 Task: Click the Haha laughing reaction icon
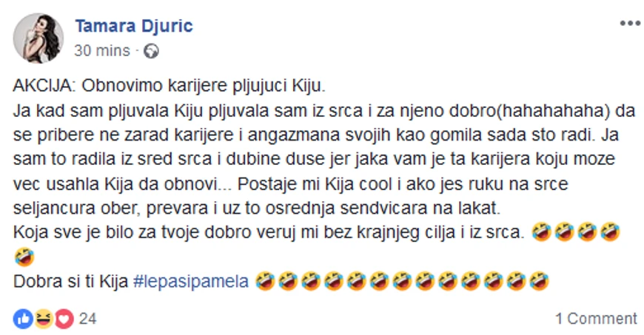pos(44,319)
